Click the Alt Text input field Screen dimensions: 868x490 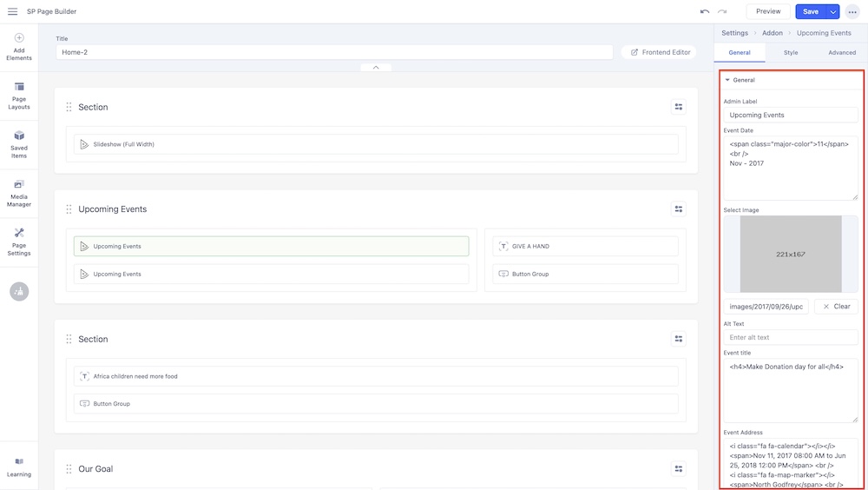click(x=791, y=337)
